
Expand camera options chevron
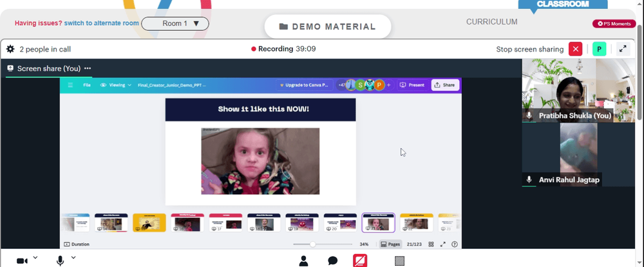click(x=35, y=257)
